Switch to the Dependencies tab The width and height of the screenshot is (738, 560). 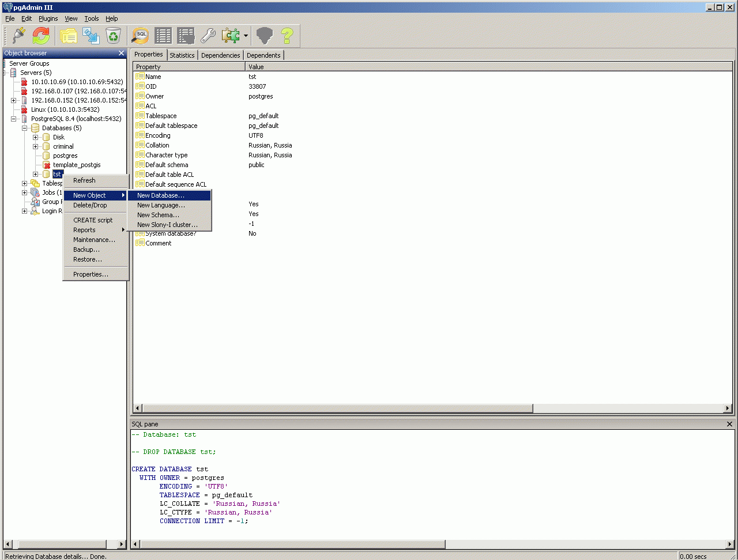click(x=221, y=55)
